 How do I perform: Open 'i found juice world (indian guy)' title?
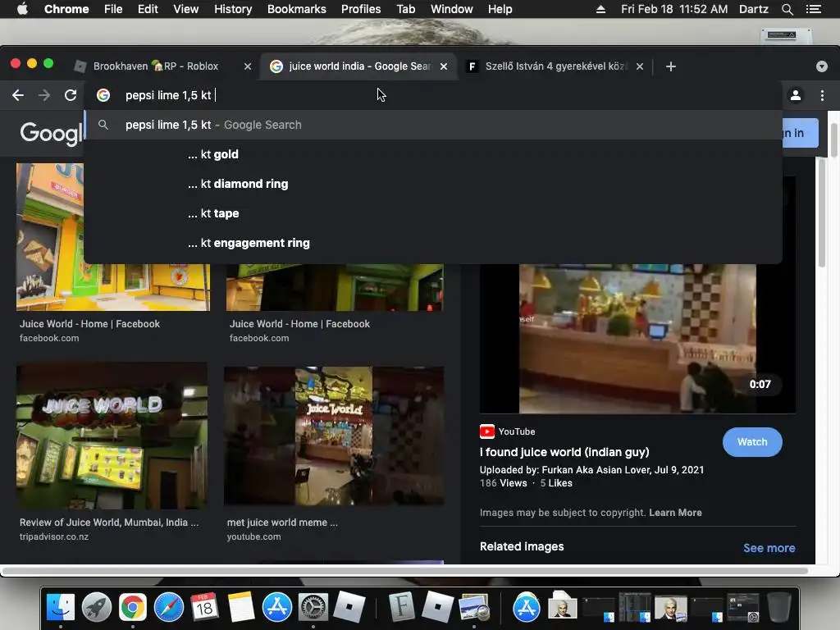pyautogui.click(x=564, y=452)
